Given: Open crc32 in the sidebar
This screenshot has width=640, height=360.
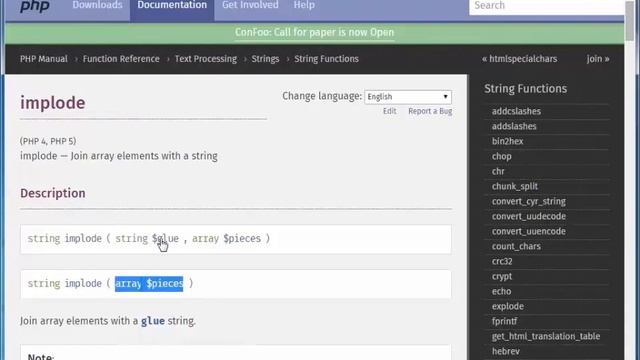Looking at the screenshot, I should (x=502, y=261).
